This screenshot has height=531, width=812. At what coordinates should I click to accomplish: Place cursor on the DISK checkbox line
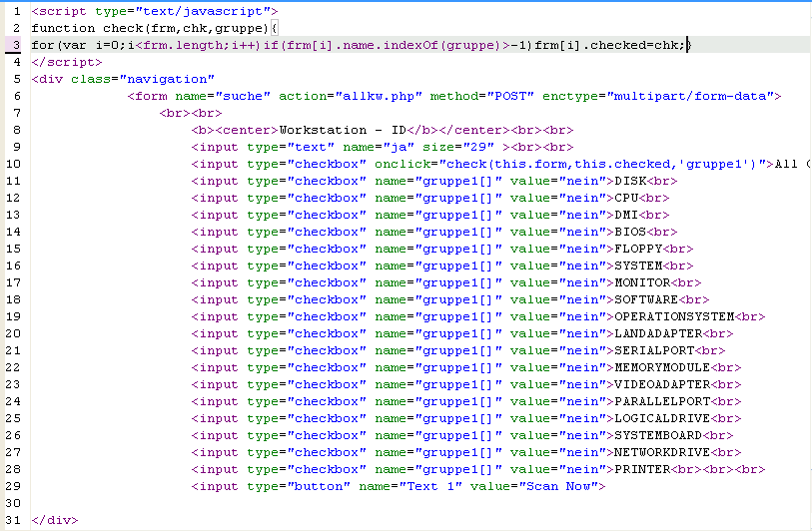(629, 181)
